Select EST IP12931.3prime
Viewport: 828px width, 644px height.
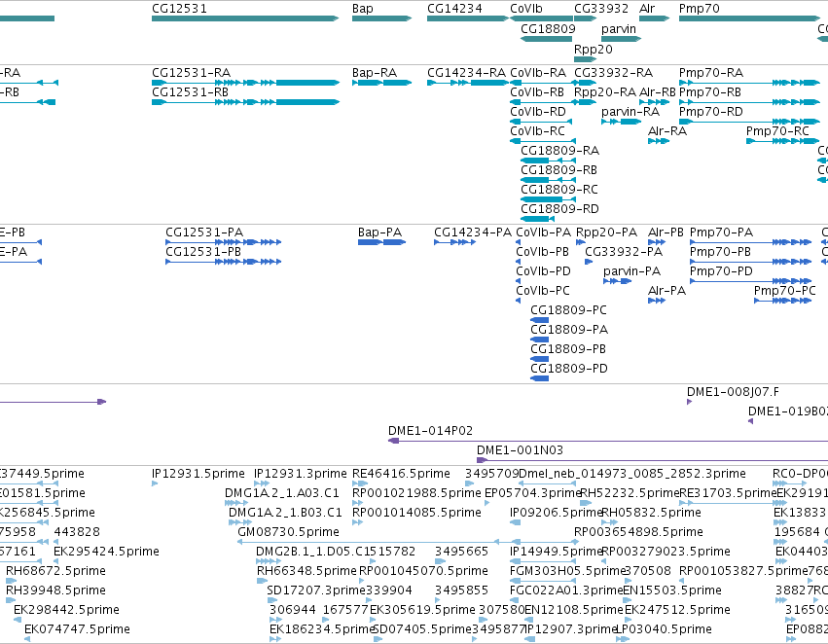[x=300, y=474]
